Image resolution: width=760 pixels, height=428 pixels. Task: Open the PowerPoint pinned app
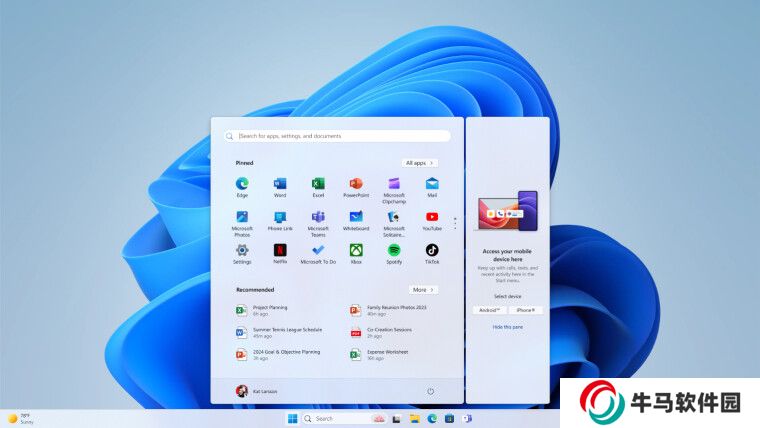[355, 184]
